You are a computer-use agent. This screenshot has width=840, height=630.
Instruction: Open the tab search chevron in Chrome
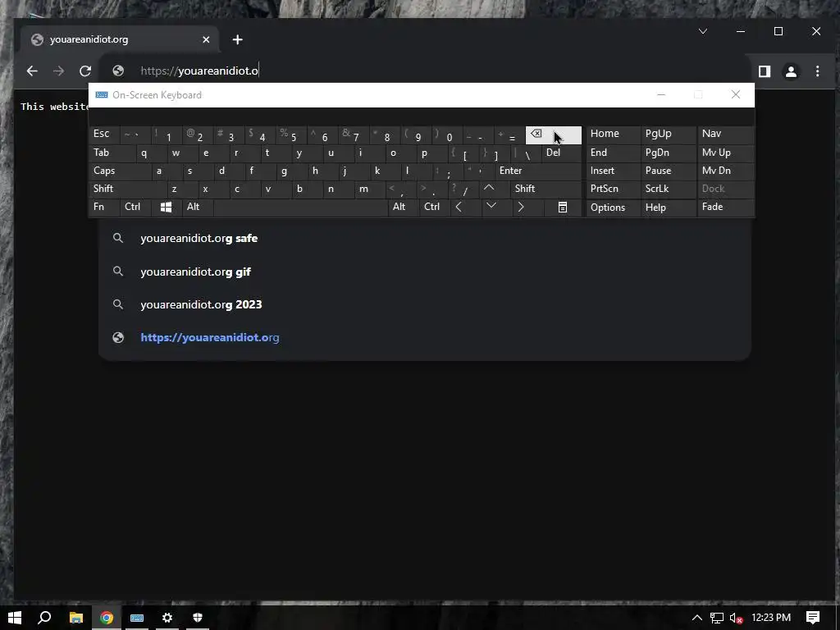[x=703, y=31]
